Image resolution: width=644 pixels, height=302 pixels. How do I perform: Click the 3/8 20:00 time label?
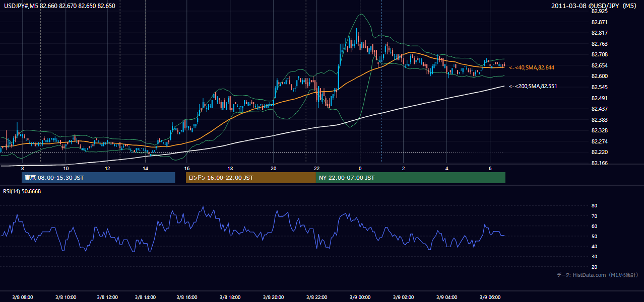click(273, 297)
